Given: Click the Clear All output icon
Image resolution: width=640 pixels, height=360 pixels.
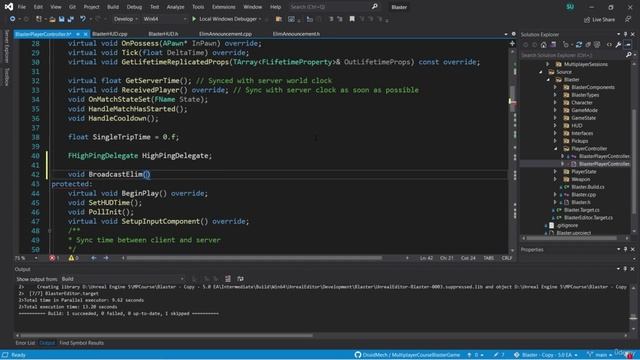Looking at the screenshot, I should [x=228, y=279].
